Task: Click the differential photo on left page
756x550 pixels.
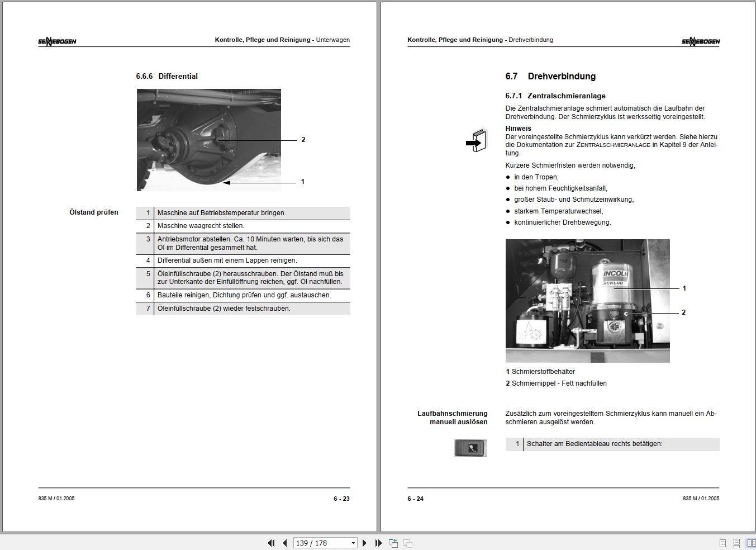Action: tap(208, 139)
